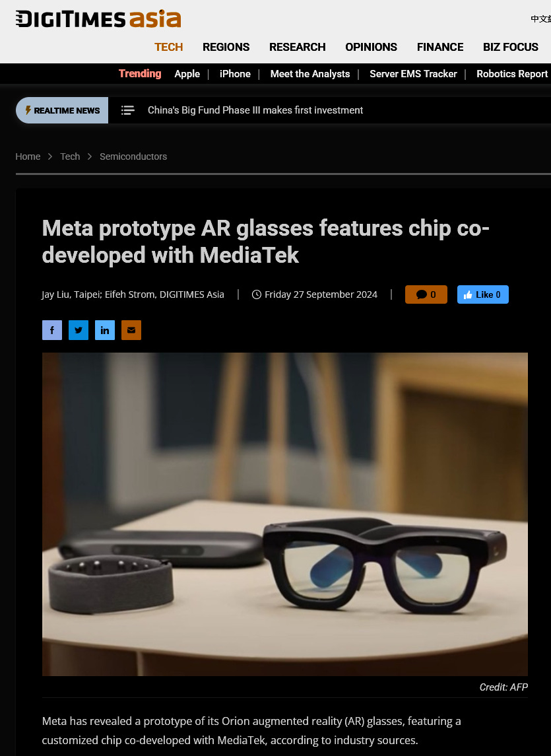Read China's Big Fund Phase III headline
This screenshot has width=551, height=756.
coord(255,110)
